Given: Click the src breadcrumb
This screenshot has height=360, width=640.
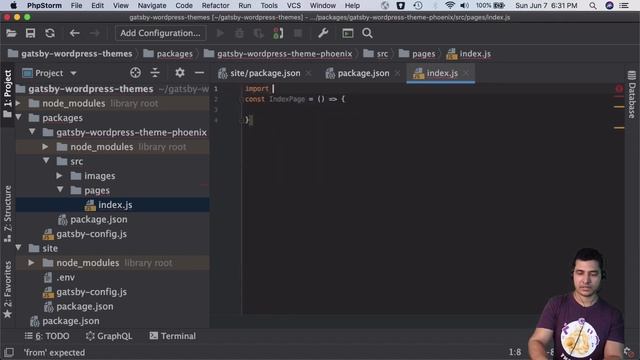Looking at the screenshot, I should [x=376, y=53].
